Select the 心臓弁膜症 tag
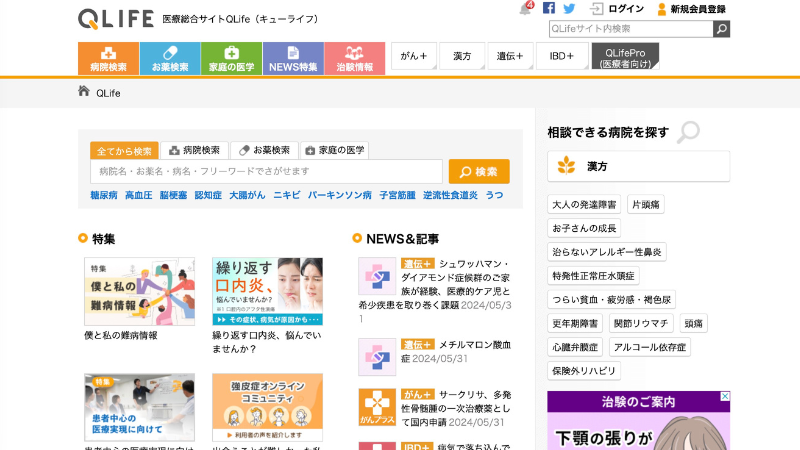800x450 pixels. coord(575,347)
